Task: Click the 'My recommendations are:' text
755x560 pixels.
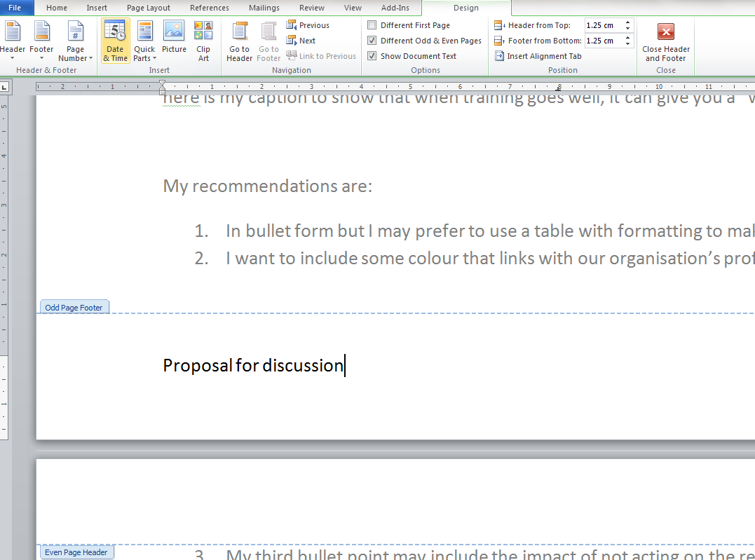Action: point(268,186)
